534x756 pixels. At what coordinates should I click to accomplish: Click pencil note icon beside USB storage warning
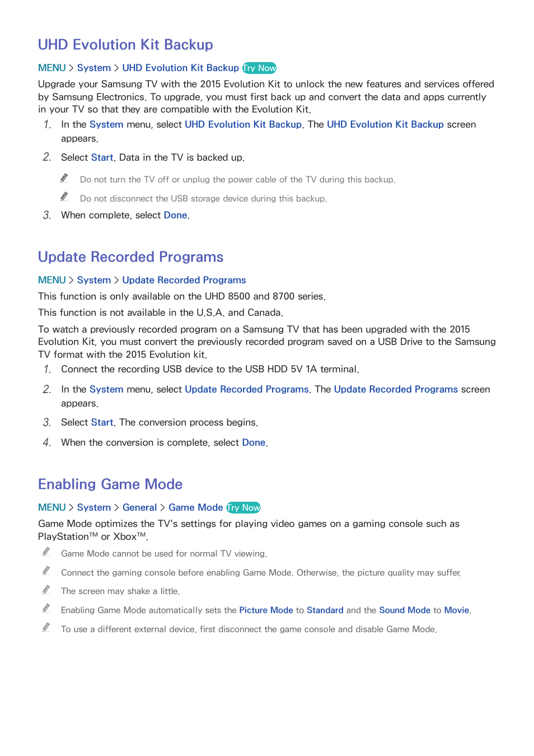(64, 197)
